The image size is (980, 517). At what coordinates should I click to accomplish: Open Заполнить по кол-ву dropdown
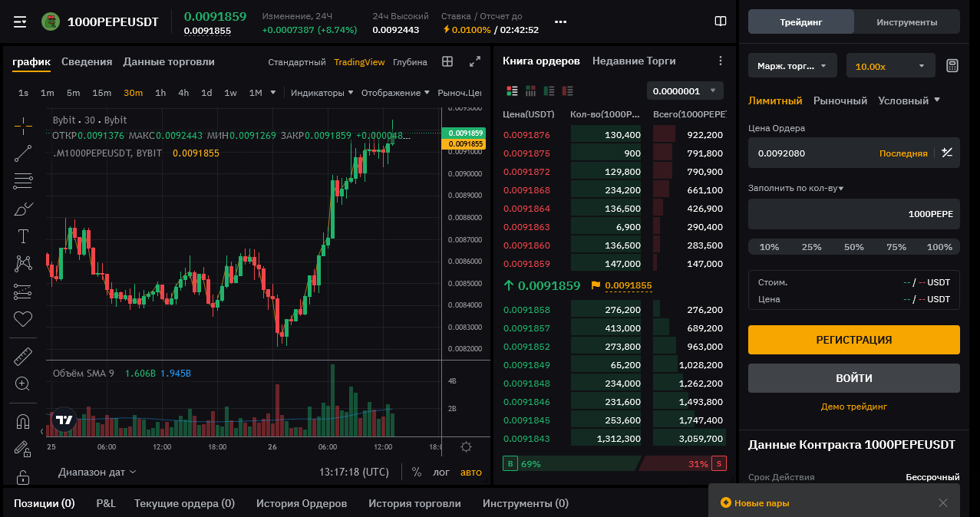[796, 188]
